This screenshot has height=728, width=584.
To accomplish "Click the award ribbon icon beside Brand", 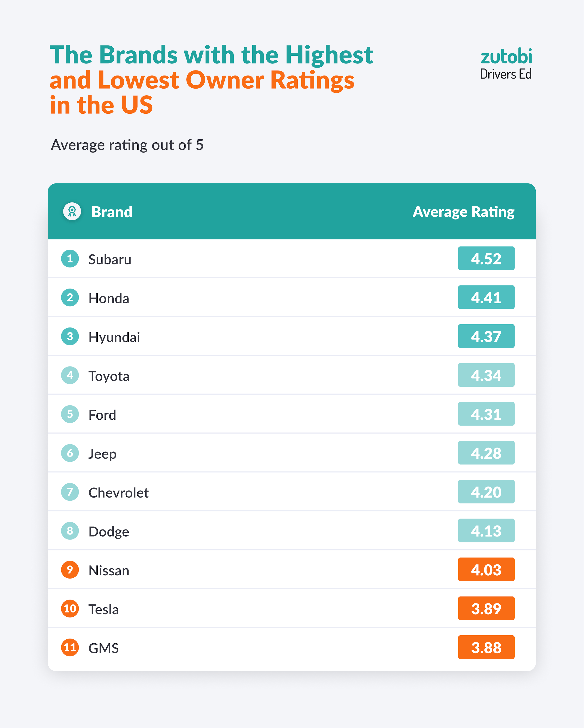I will 72,211.
